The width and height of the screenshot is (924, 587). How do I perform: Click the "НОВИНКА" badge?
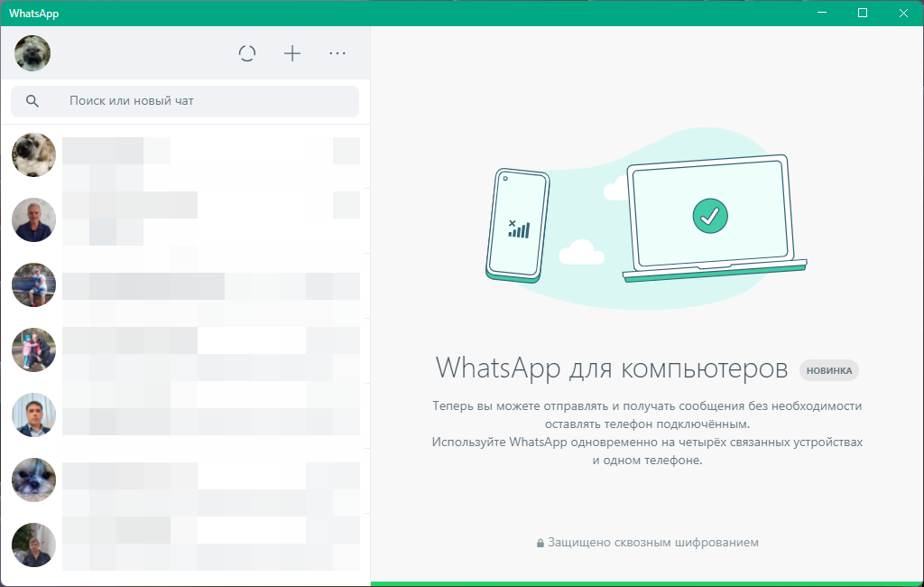pos(829,370)
